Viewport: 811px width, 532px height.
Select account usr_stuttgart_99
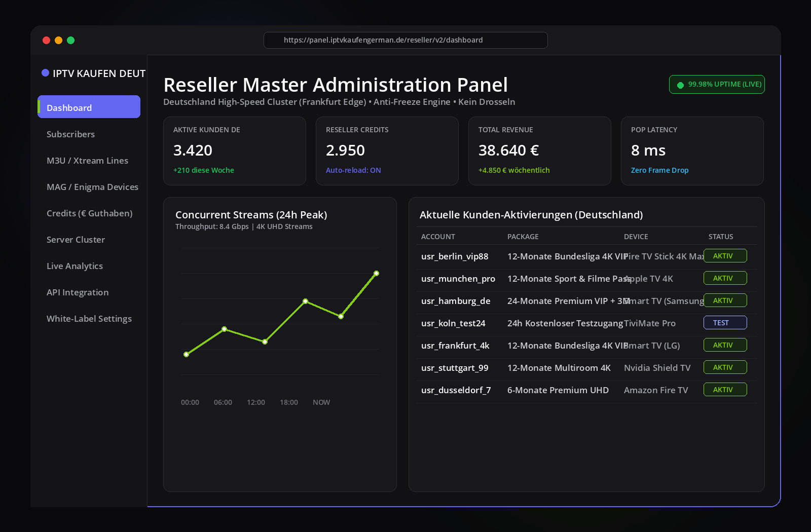coord(455,368)
